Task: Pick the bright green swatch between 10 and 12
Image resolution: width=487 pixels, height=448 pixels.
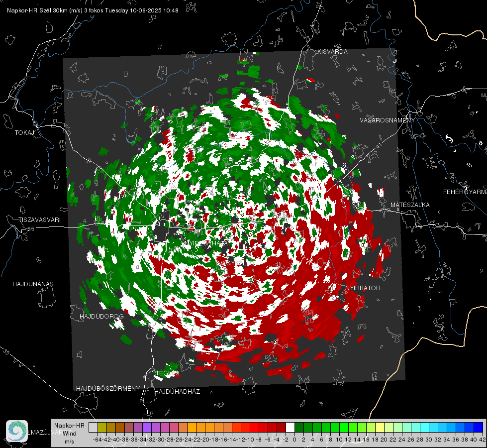Action: tap(344, 428)
